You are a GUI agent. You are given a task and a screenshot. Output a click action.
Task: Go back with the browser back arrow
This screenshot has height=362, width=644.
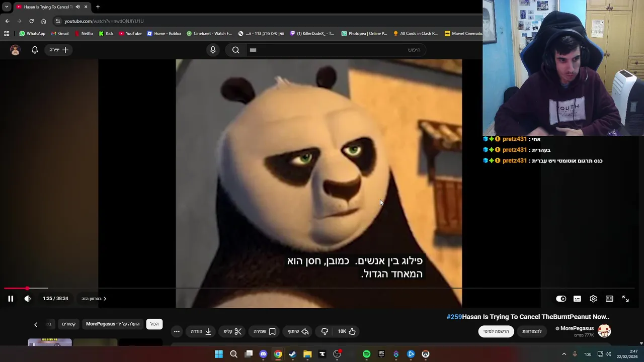(x=7, y=21)
